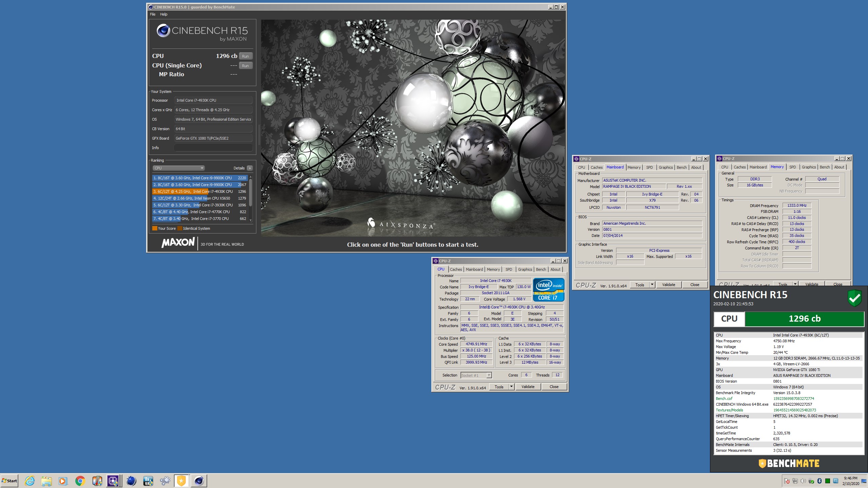Open the Help menu in Cinebench
Screen dimensions: 868x488
pos(164,14)
